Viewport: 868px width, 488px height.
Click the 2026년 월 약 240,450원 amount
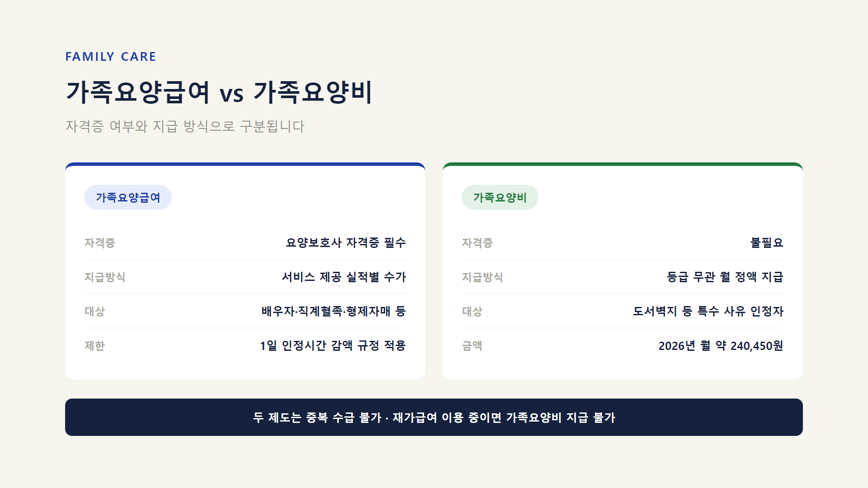pos(721,346)
